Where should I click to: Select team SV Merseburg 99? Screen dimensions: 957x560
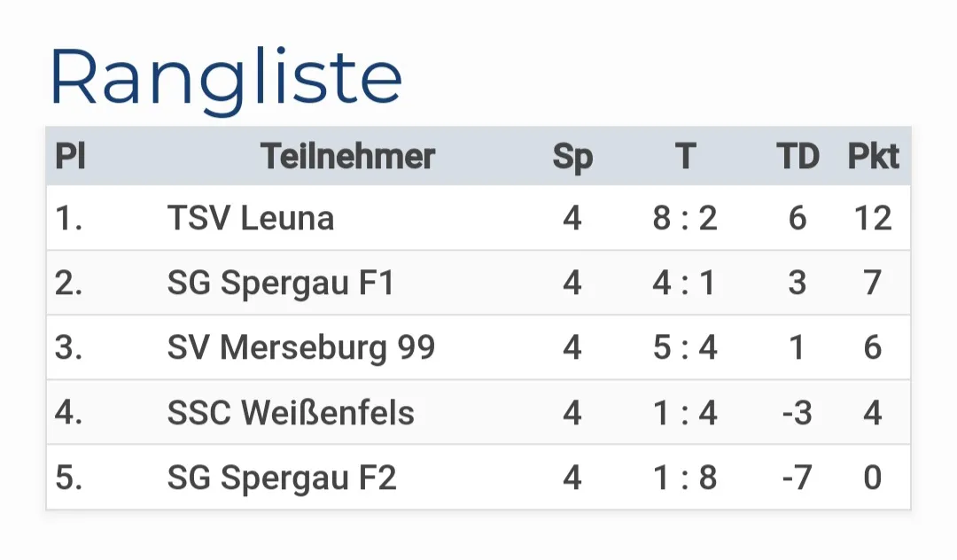click(x=301, y=348)
